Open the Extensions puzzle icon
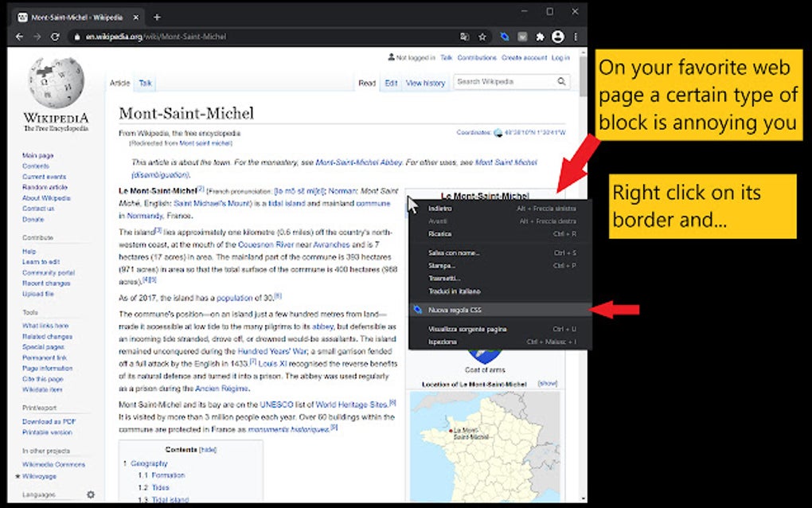Screen dimensions: 812x508 point(540,37)
